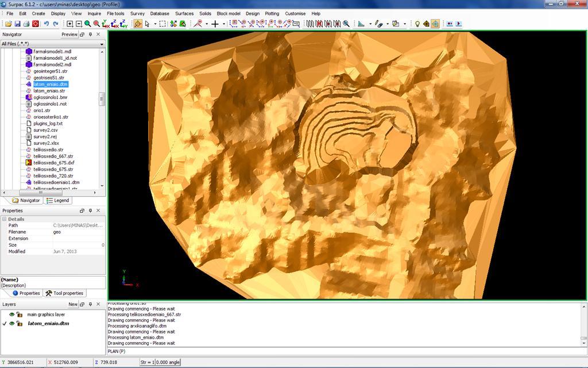Image resolution: width=588 pixels, height=368 pixels.
Task: Undo the last action with the toolbar arrow
Action: 46,24
